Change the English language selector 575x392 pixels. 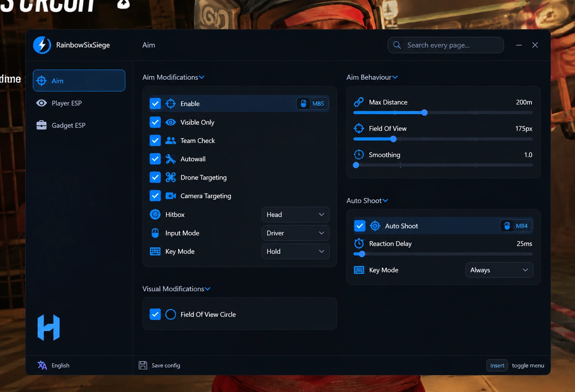[x=53, y=365]
